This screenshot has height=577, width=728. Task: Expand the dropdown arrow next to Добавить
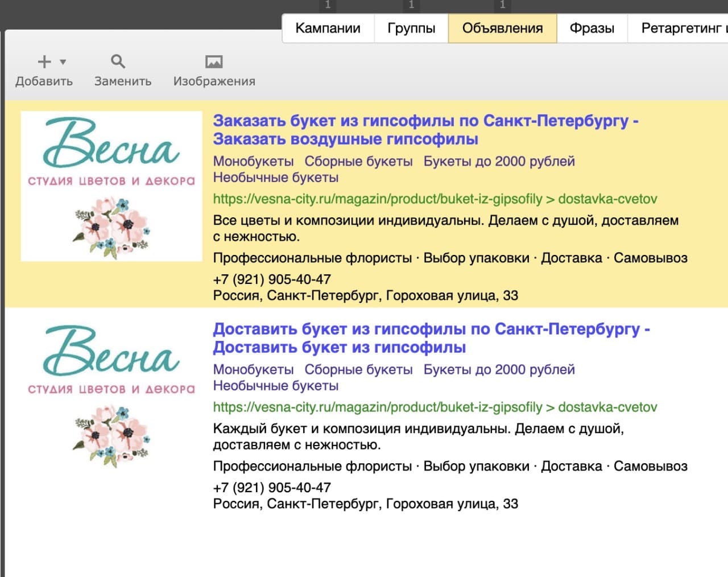(61, 63)
